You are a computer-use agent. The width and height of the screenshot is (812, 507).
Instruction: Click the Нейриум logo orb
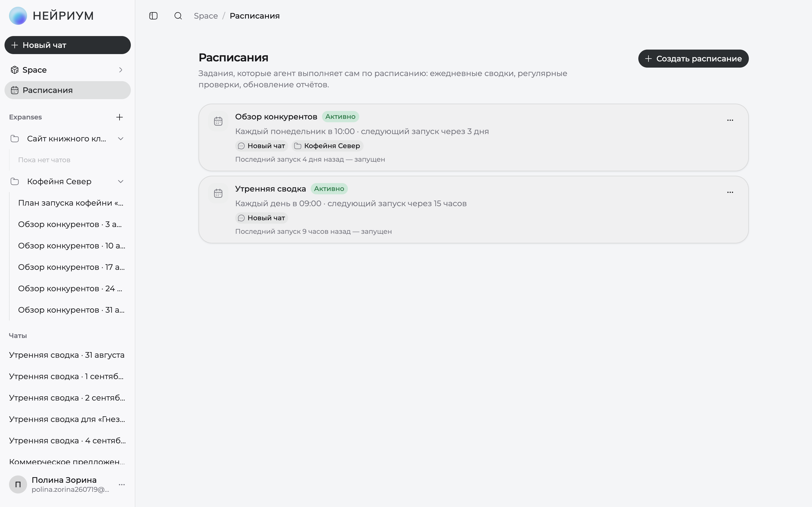pyautogui.click(x=18, y=16)
